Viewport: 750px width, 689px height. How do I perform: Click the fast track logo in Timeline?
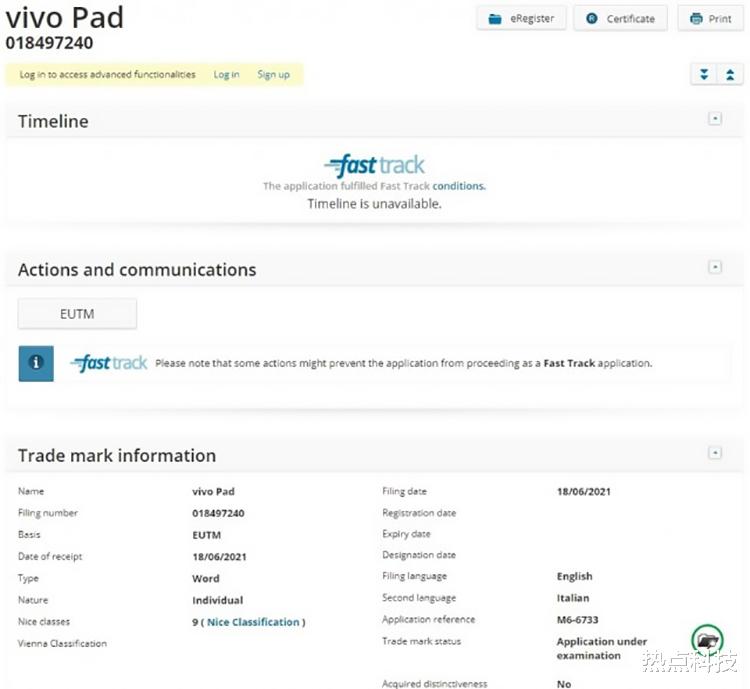[374, 166]
